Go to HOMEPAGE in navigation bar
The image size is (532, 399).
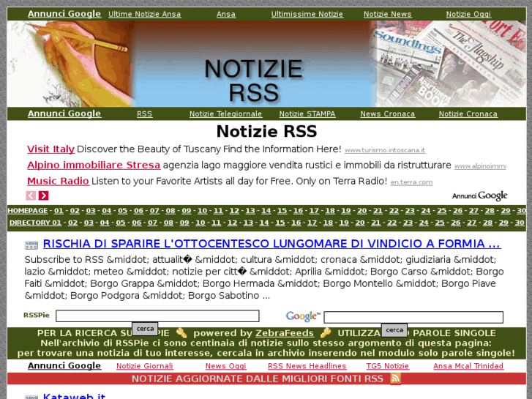pos(28,211)
